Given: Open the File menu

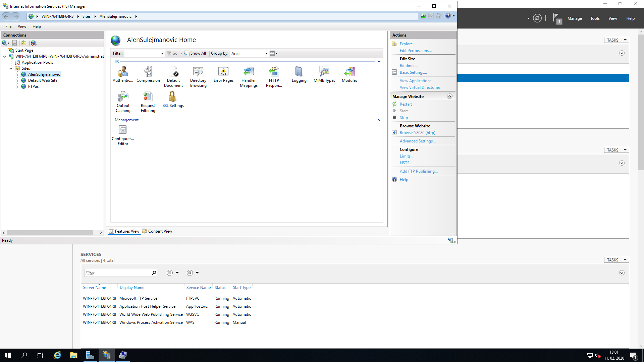Looking at the screenshot, I should (x=8, y=26).
